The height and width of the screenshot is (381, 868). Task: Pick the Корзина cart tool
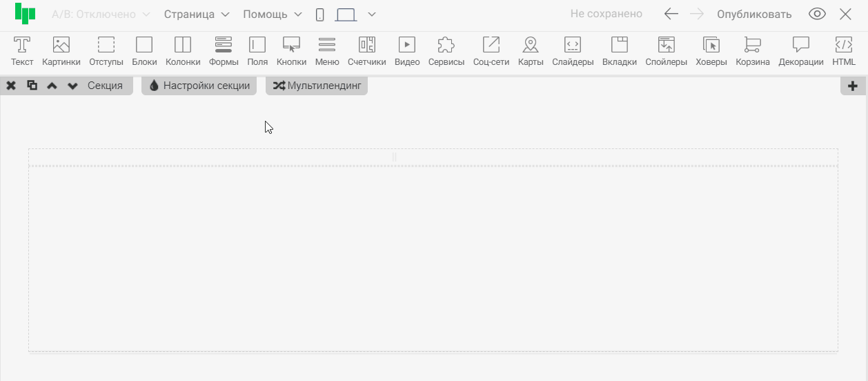click(753, 52)
